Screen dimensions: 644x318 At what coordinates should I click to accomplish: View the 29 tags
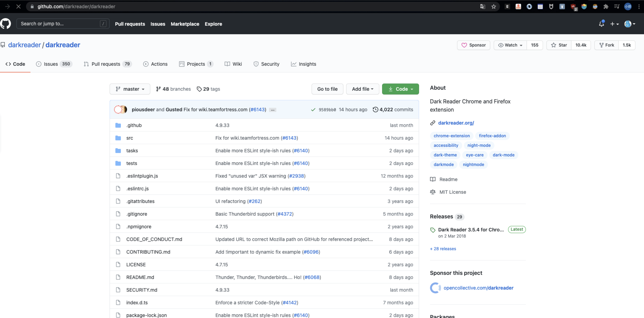tap(208, 89)
